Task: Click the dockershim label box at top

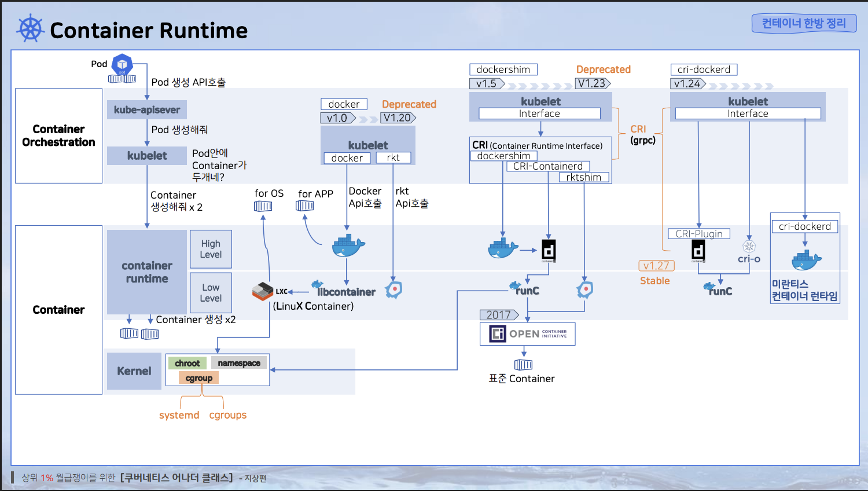Action: (503, 69)
